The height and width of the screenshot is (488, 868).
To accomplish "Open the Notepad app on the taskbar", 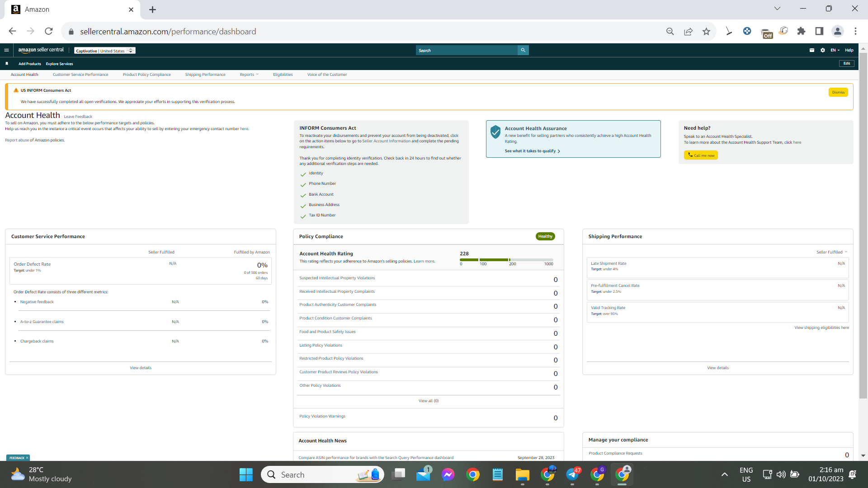I will click(x=498, y=474).
